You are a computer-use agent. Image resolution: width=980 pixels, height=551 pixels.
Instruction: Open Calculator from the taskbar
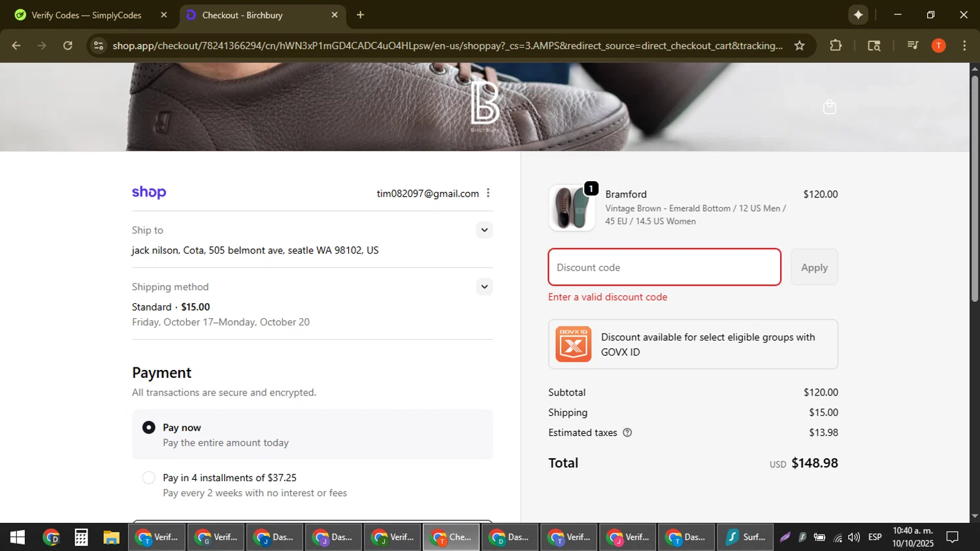(x=81, y=537)
